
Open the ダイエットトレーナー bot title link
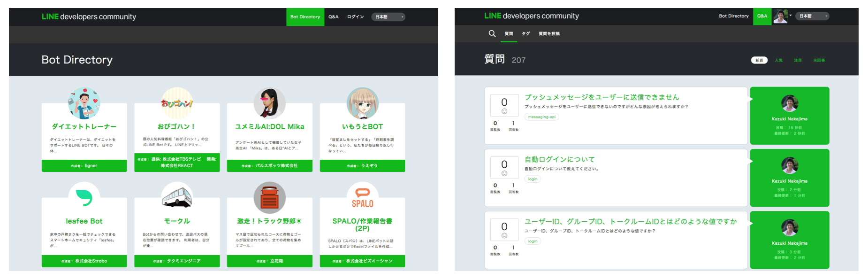(84, 126)
